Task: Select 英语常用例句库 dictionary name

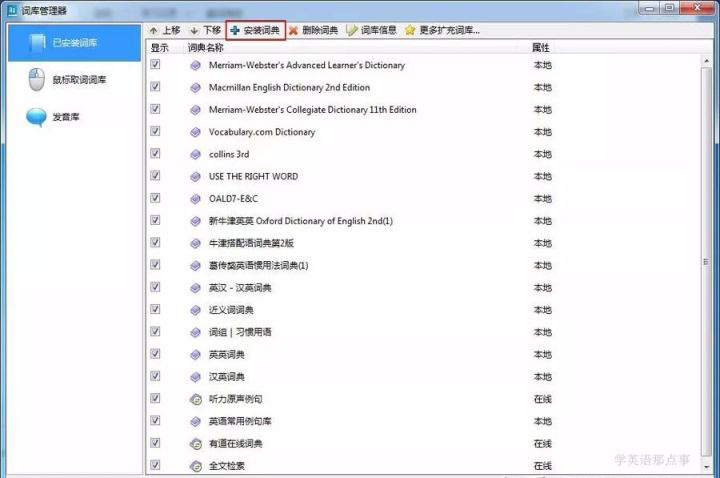Action: 240,422
